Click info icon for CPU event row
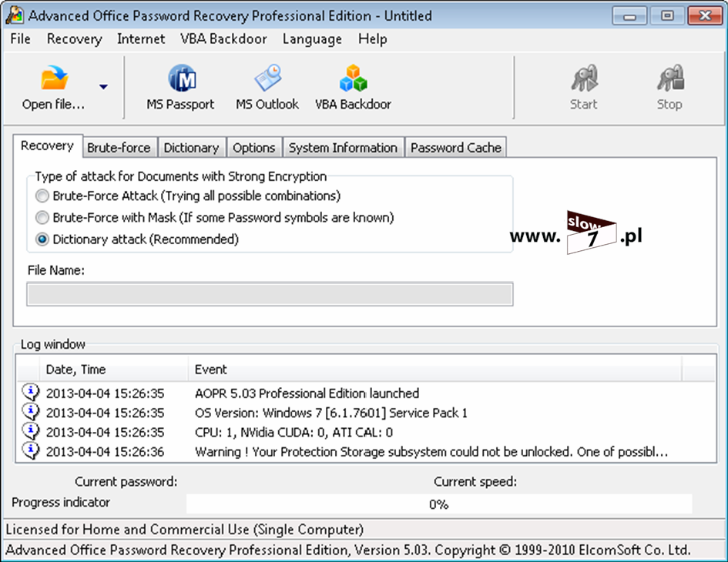Image resolution: width=728 pixels, height=562 pixels. (x=31, y=432)
